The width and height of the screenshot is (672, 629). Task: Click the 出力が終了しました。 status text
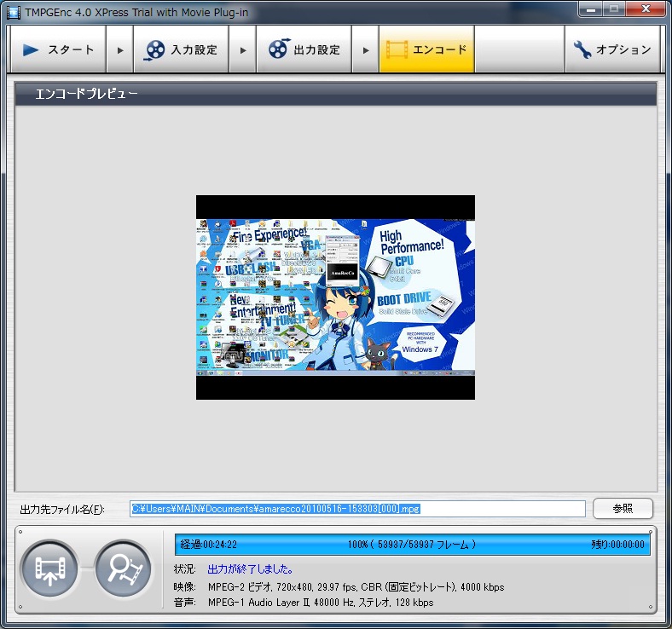pyautogui.click(x=251, y=569)
